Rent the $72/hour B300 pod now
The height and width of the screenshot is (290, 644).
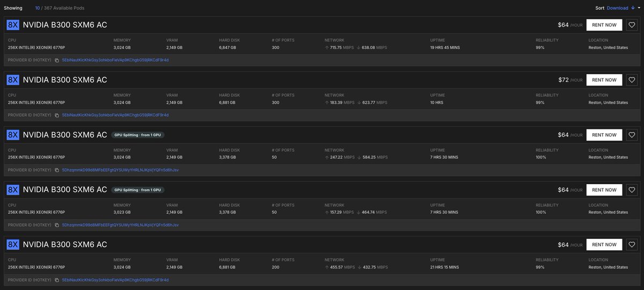[604, 80]
